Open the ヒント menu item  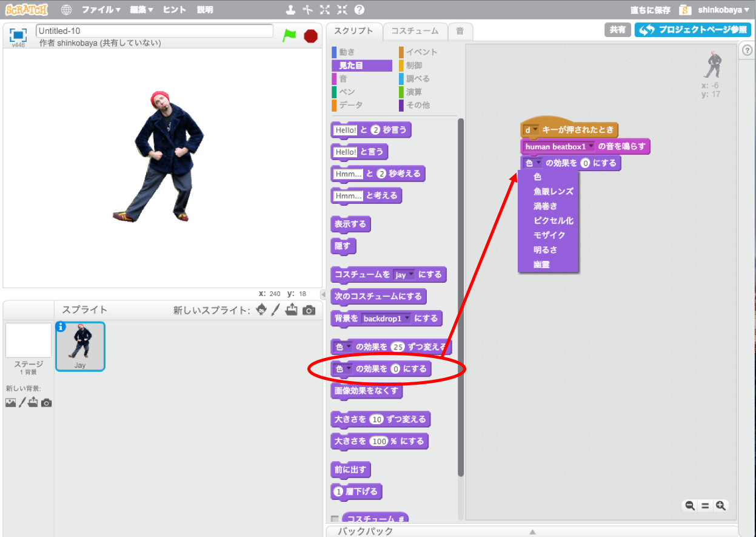pyautogui.click(x=175, y=10)
